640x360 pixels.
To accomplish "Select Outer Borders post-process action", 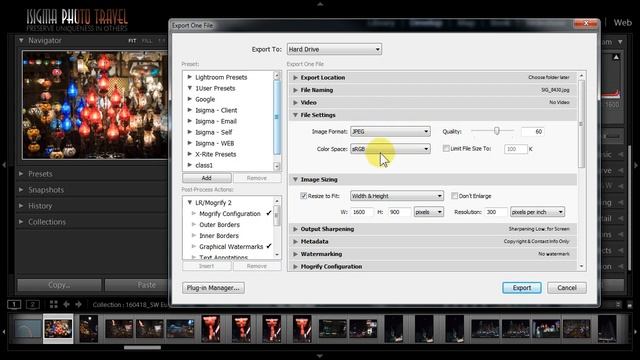I will [x=219, y=224].
